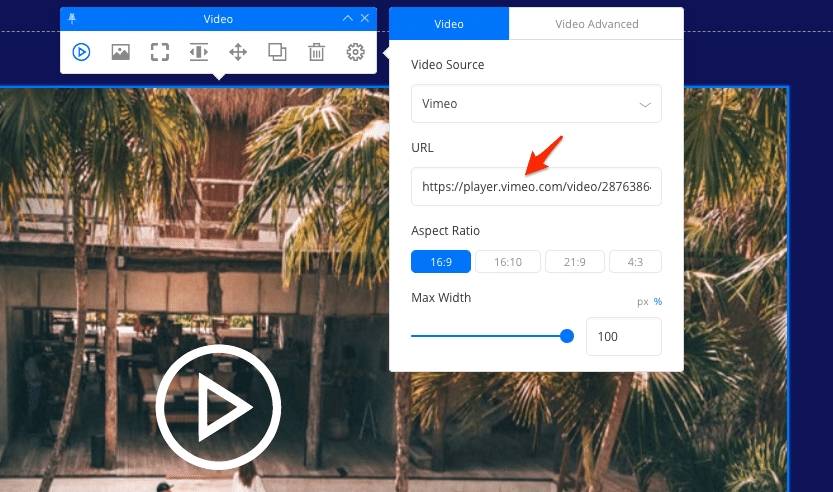Collapse the Video toolbar with chevron
This screenshot has width=833, height=492.
pyautogui.click(x=347, y=18)
